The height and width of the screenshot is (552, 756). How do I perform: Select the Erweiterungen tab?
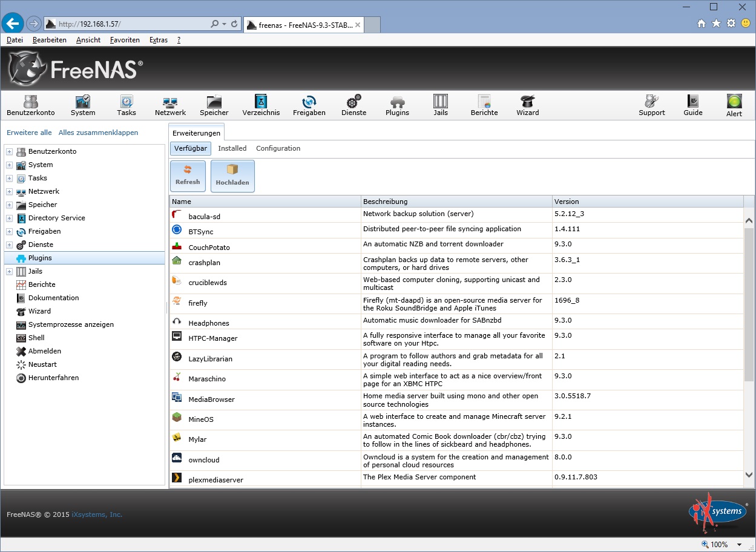pos(197,131)
